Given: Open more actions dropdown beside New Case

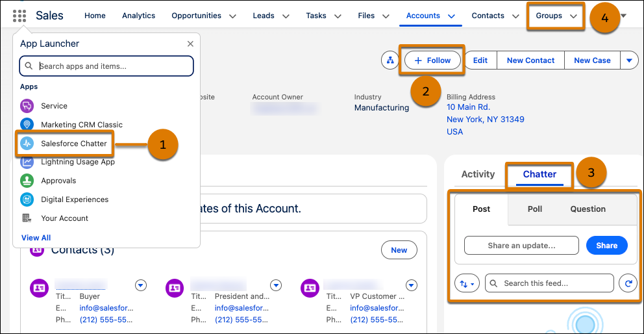Looking at the screenshot, I should point(630,60).
